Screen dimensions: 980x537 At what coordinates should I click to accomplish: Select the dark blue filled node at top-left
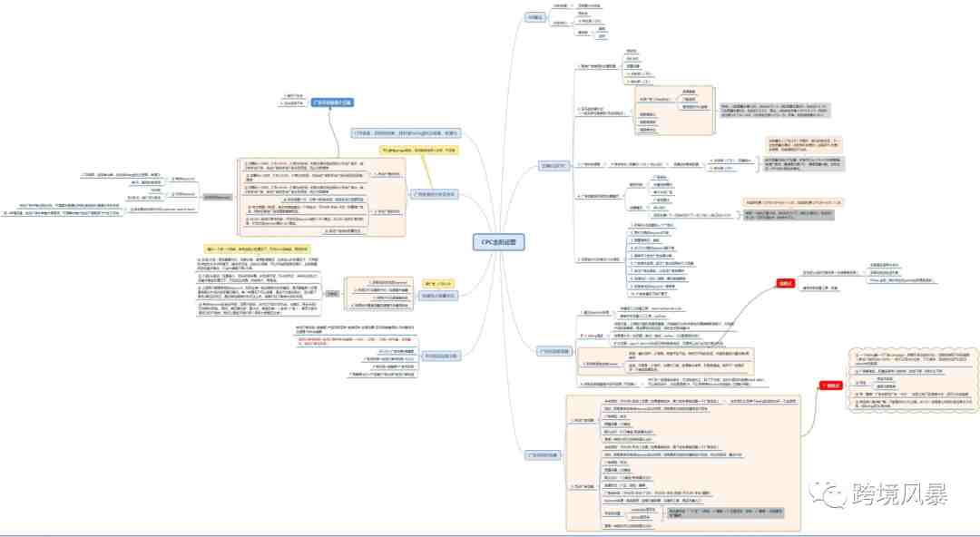pyautogui.click(x=331, y=103)
